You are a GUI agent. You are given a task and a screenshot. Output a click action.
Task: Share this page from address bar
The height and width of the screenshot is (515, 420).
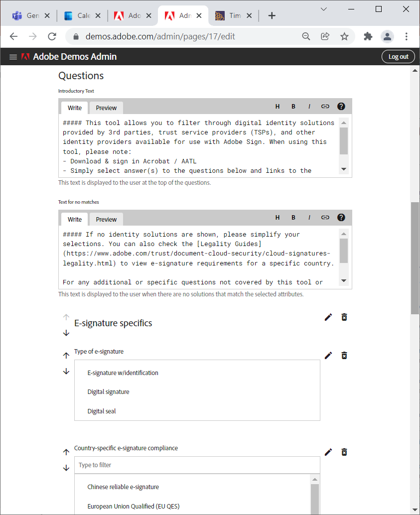pos(325,36)
